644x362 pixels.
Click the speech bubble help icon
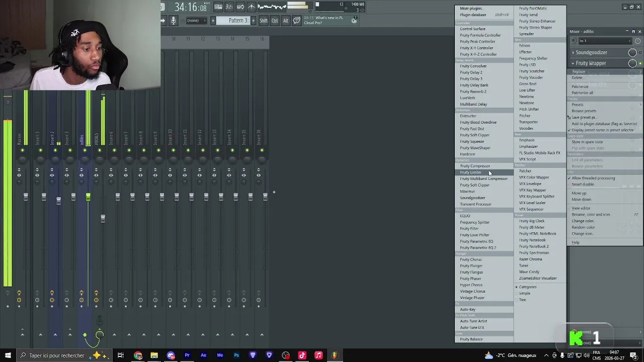coord(297,21)
